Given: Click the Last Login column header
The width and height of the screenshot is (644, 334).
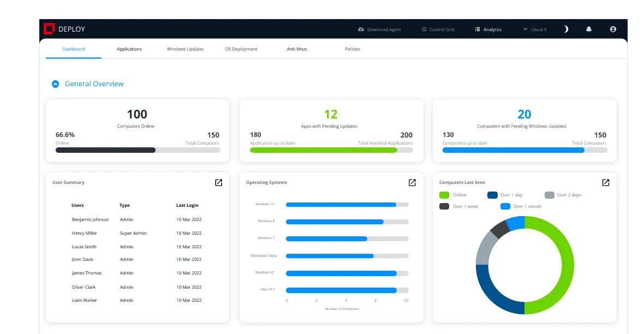Looking at the screenshot, I should click(x=187, y=206).
